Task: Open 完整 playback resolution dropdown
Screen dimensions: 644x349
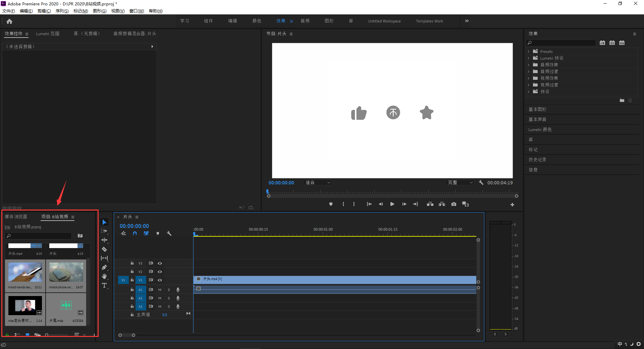Action: tap(460, 182)
